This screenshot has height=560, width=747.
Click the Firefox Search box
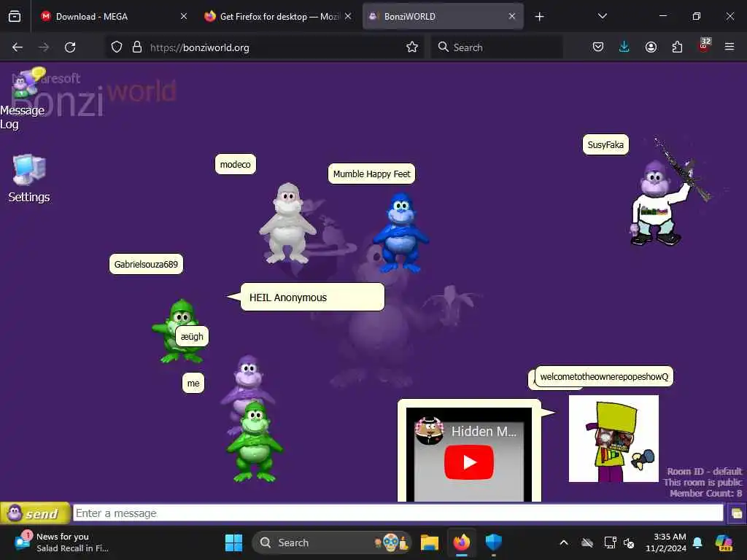pyautogui.click(x=496, y=47)
